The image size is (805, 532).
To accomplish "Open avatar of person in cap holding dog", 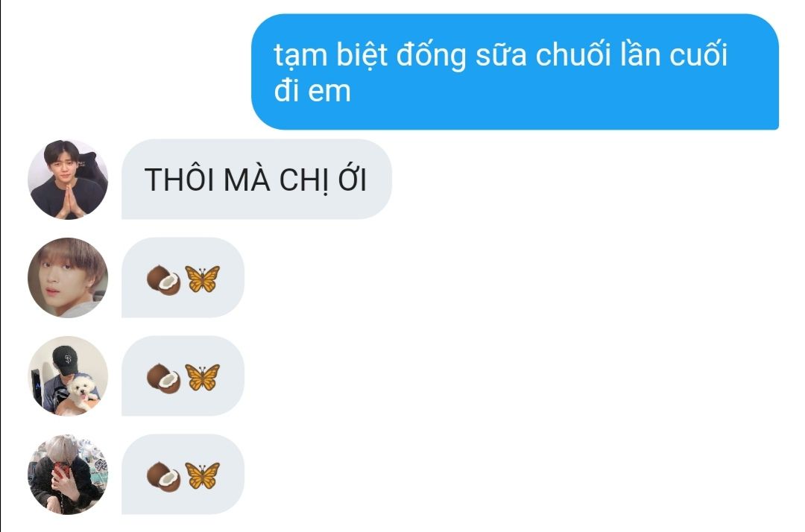I will [x=68, y=376].
